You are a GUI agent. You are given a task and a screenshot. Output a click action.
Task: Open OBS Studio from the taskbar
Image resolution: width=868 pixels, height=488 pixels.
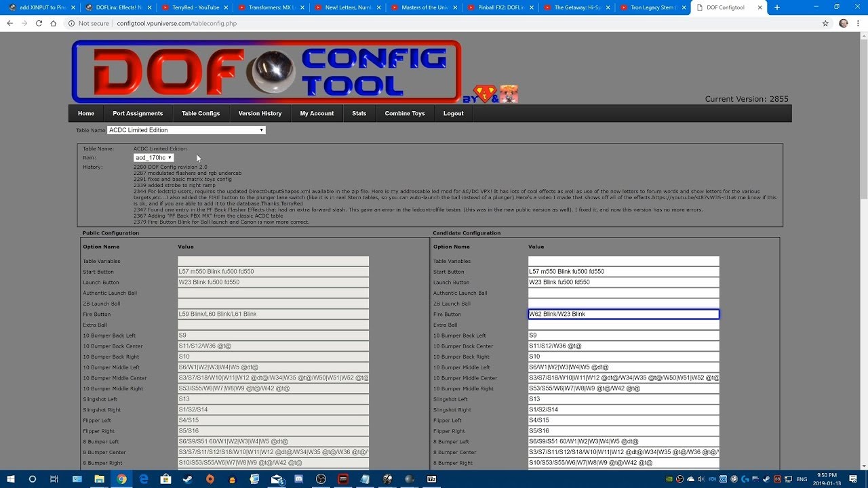[x=321, y=479]
